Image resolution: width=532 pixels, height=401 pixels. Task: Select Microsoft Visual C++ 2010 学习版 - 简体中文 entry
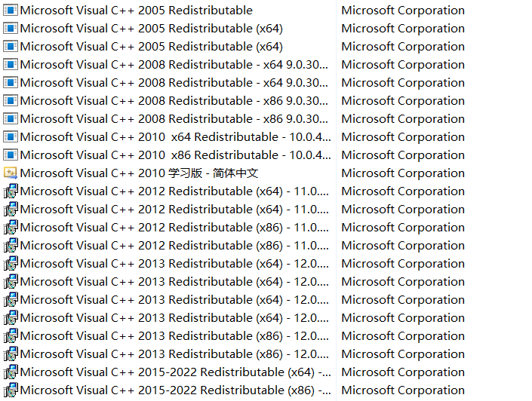tap(139, 173)
